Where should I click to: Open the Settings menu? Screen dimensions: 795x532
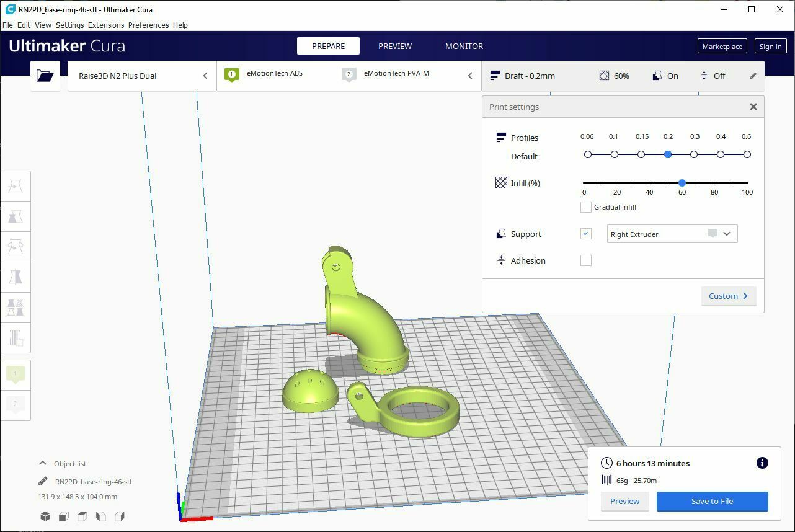tap(69, 25)
